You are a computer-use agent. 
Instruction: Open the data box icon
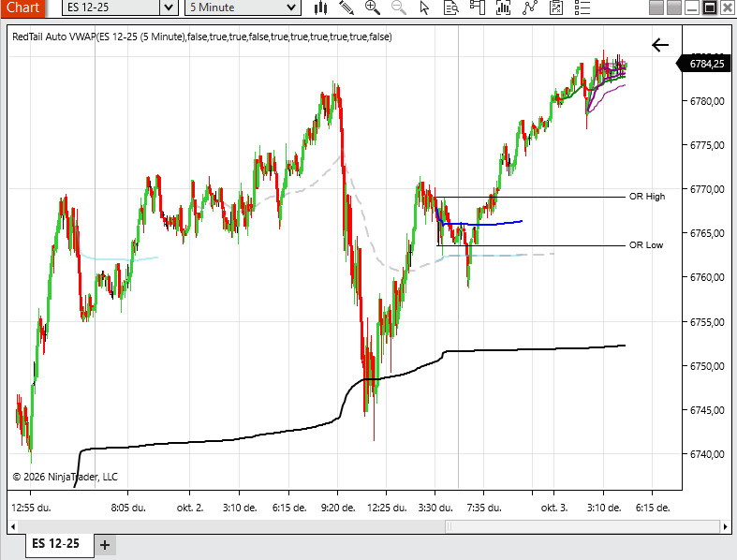point(451,7)
